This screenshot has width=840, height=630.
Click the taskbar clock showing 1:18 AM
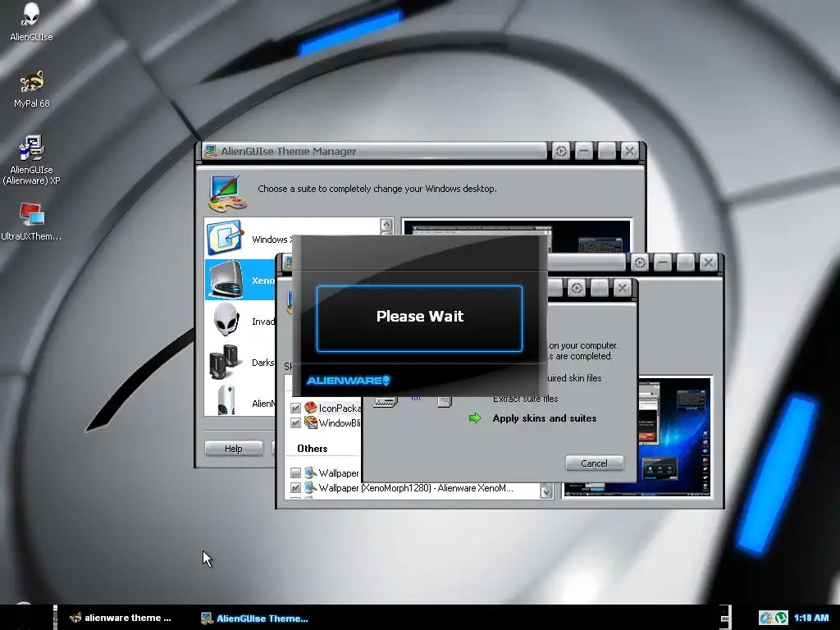point(811,618)
